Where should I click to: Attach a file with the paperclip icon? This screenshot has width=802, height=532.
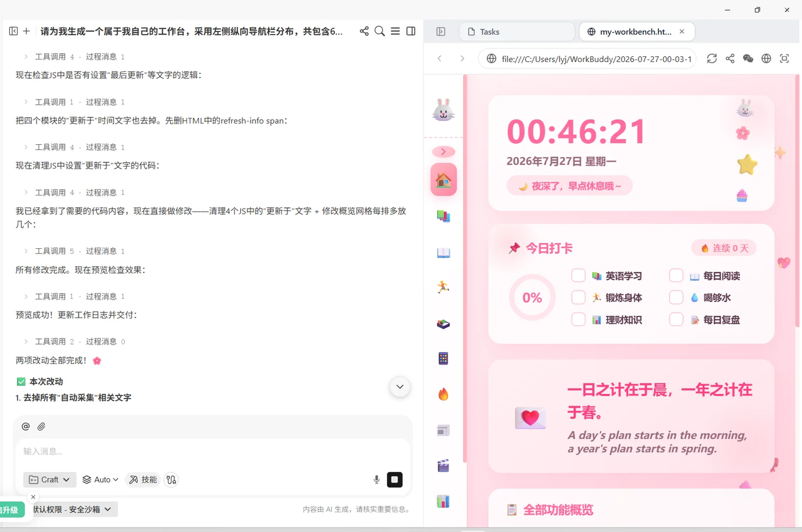coord(41,426)
